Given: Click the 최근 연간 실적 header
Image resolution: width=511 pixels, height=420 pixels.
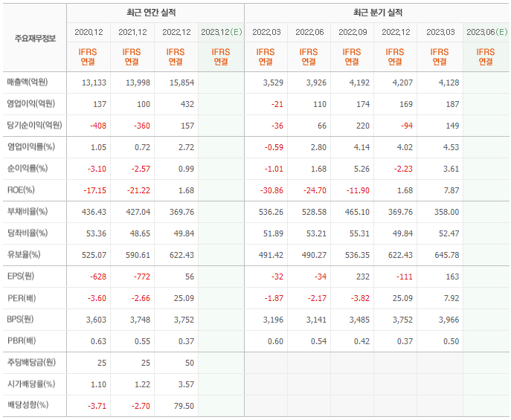Looking at the screenshot, I should click(151, 13).
